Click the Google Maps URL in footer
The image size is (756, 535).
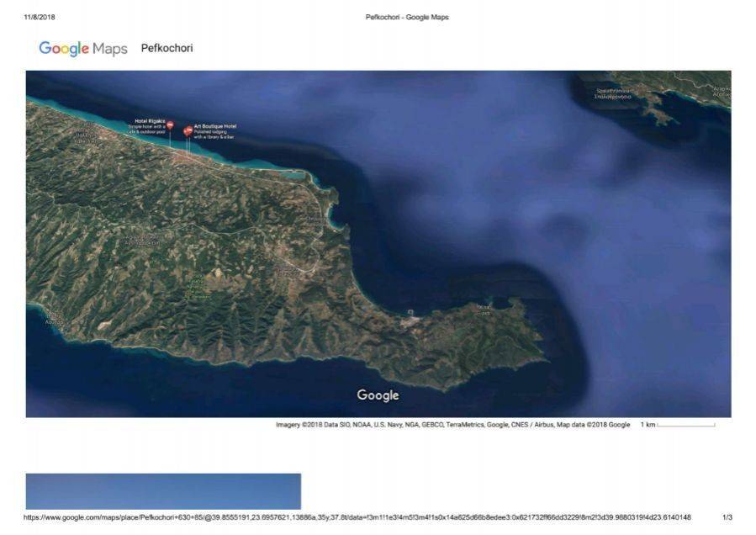point(357,517)
